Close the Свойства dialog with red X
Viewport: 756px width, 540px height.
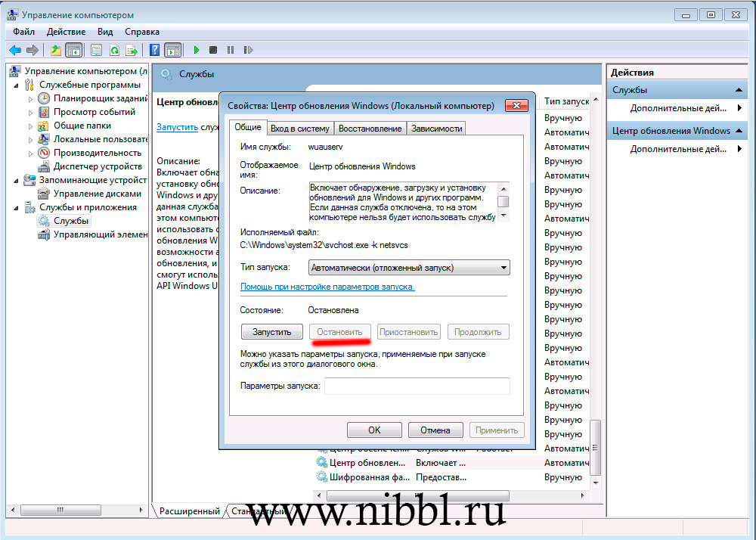(516, 105)
